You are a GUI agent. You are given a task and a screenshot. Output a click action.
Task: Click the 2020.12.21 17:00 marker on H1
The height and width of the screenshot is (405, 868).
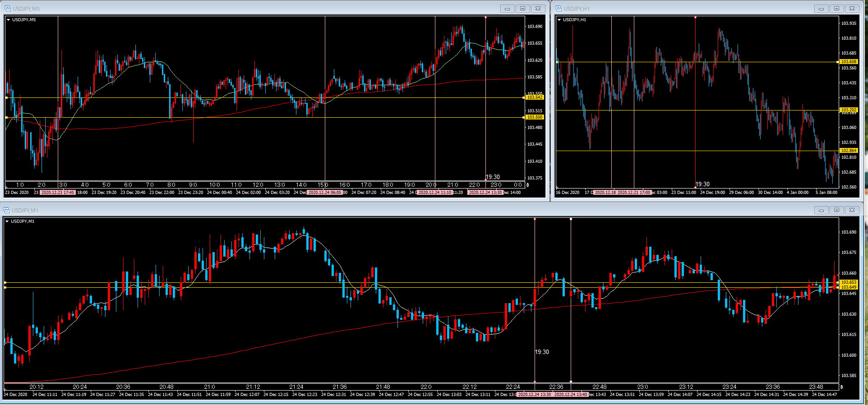tap(634, 193)
